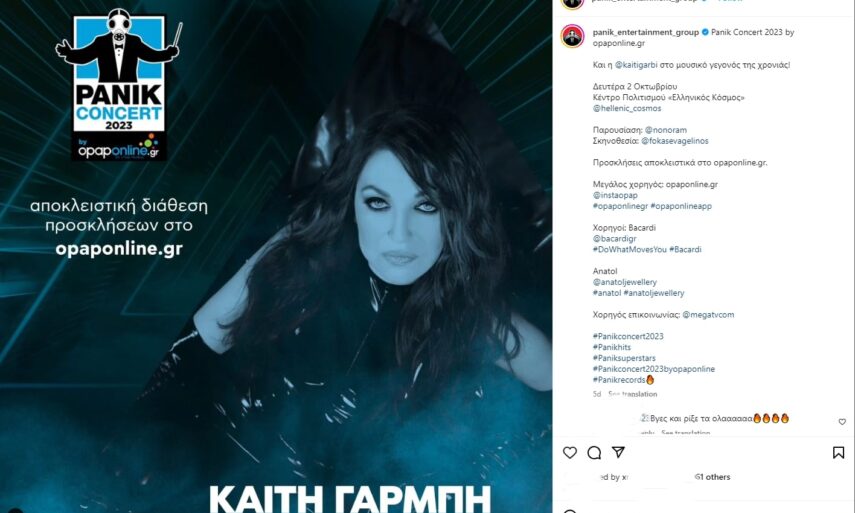Open the @kaitigarbi mention

(636, 65)
